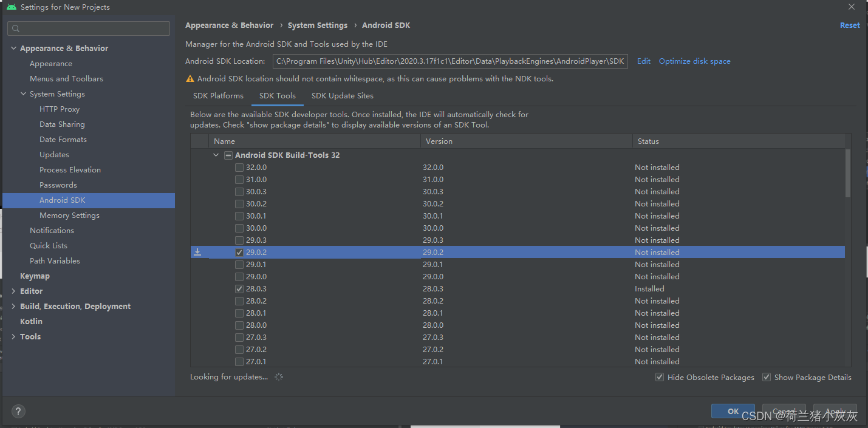This screenshot has height=428, width=868.
Task: Click the search magnifier icon in settings search
Action: click(16, 29)
